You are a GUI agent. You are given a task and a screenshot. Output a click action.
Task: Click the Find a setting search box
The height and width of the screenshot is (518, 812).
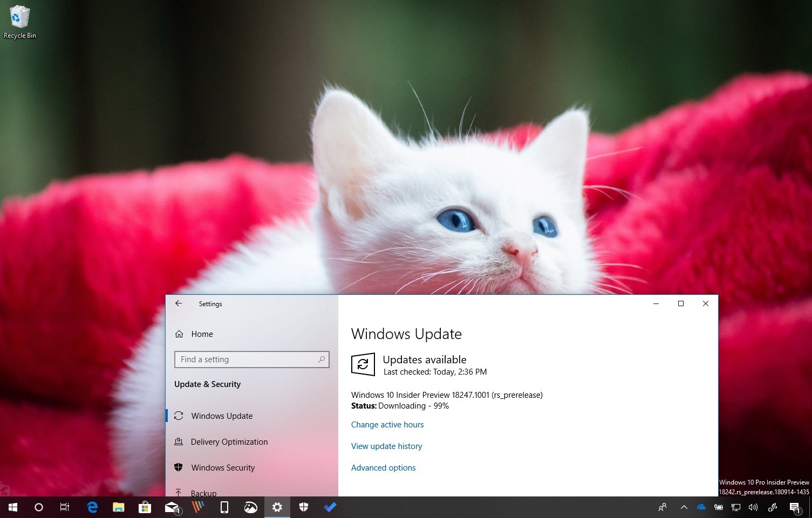click(x=251, y=359)
